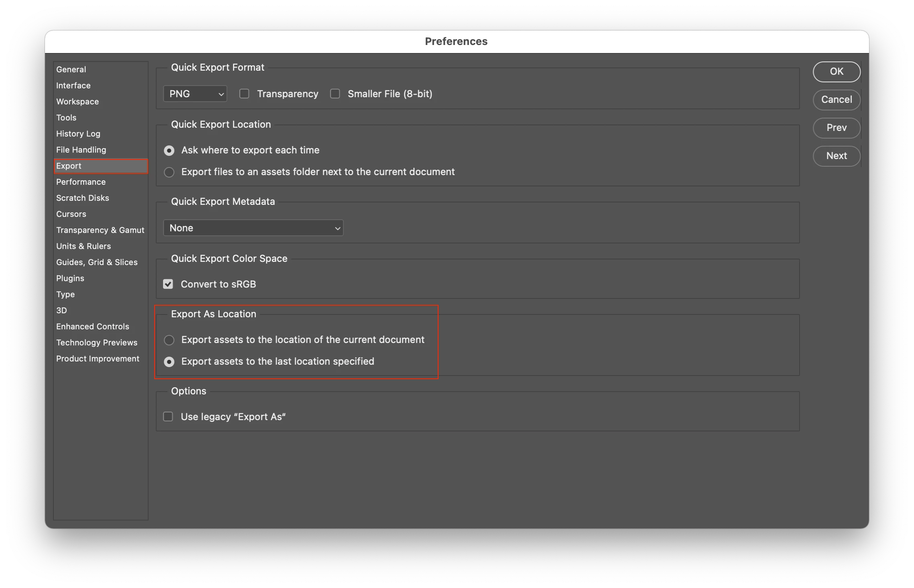Click OK to confirm preferences
The width and height of the screenshot is (914, 588).
pos(836,71)
